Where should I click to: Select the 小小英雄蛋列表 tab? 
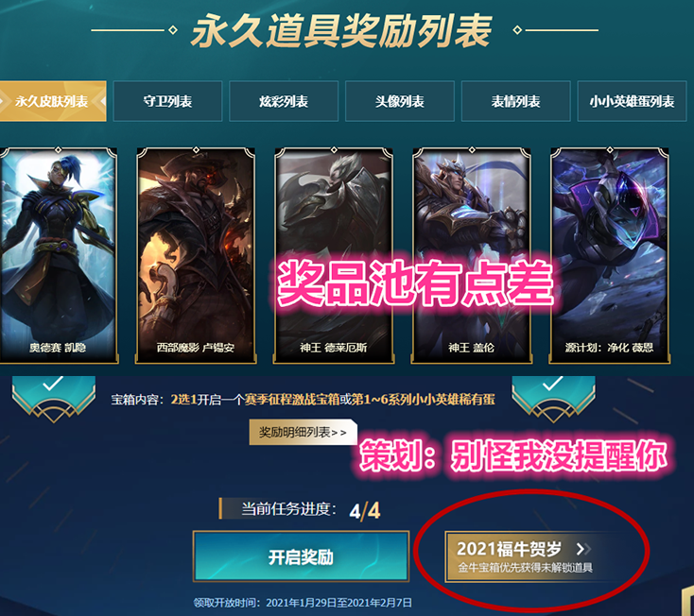[632, 101]
